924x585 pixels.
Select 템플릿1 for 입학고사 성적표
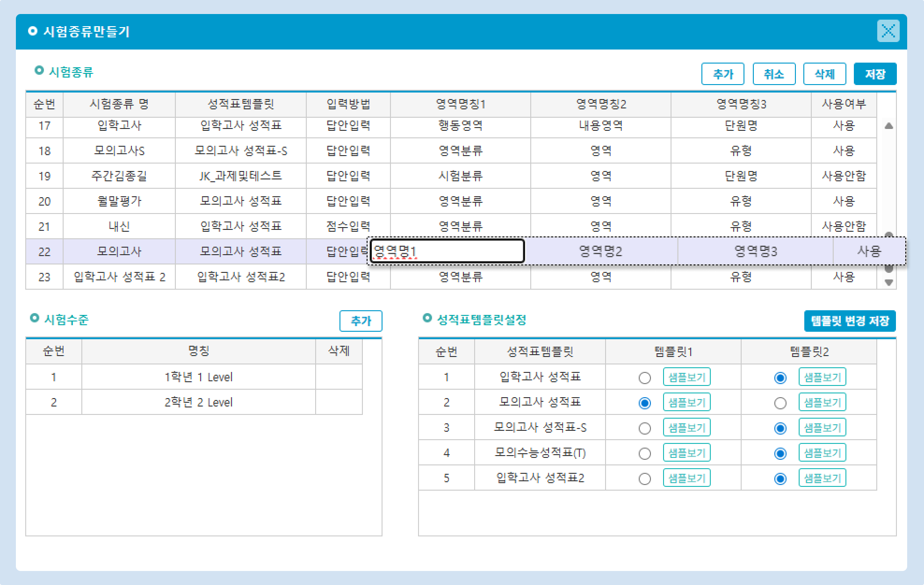click(x=644, y=378)
